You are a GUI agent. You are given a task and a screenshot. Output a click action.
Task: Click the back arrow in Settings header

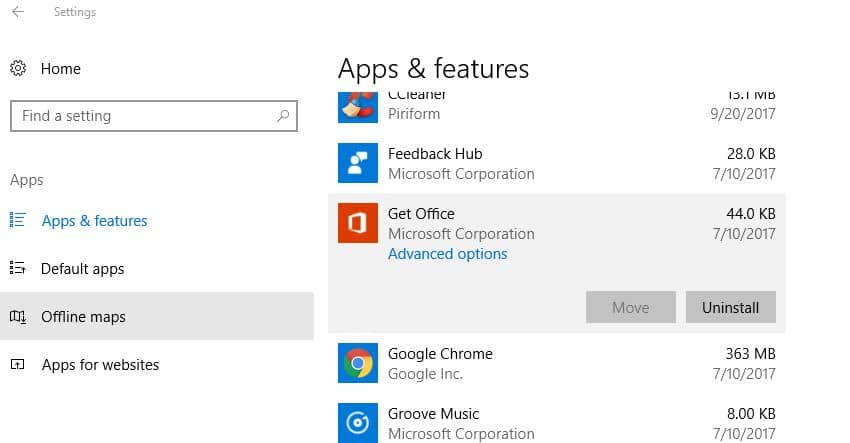pos(18,13)
